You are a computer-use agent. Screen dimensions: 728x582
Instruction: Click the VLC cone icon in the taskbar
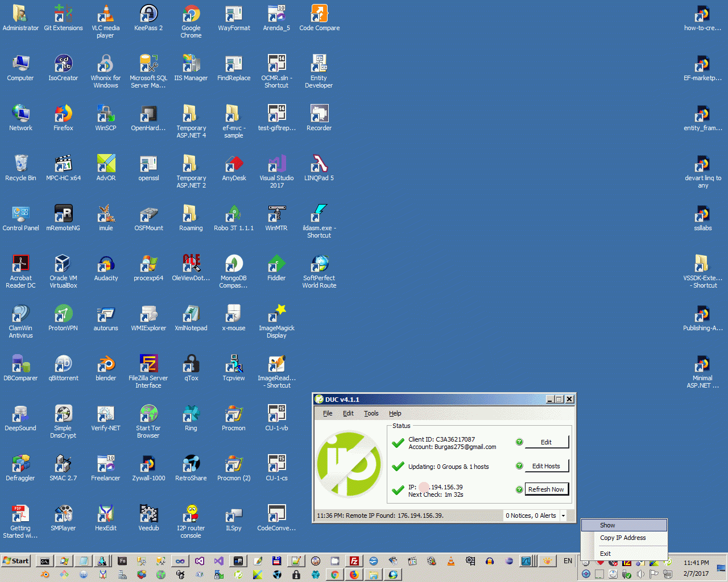point(451,561)
